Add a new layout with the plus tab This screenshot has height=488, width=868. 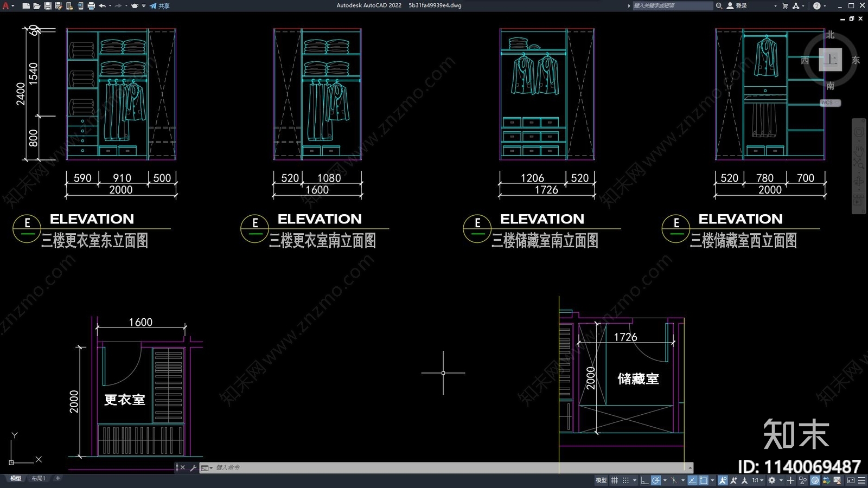tap(58, 478)
